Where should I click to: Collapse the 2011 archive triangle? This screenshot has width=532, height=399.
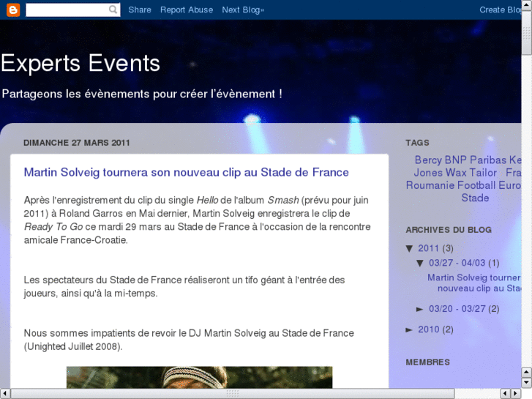click(410, 249)
